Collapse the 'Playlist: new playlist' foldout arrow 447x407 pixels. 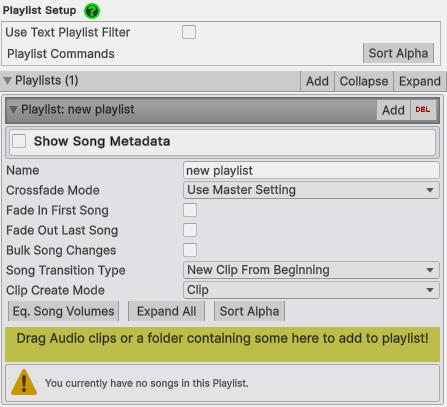[13, 110]
